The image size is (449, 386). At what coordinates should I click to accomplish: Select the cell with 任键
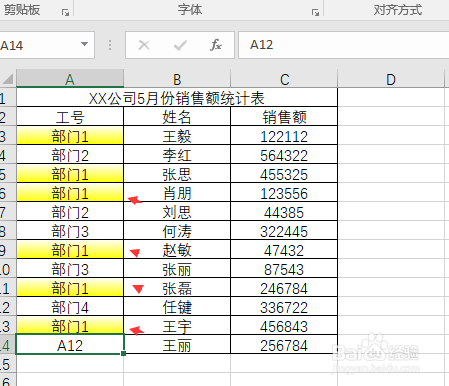pyautogui.click(x=177, y=307)
